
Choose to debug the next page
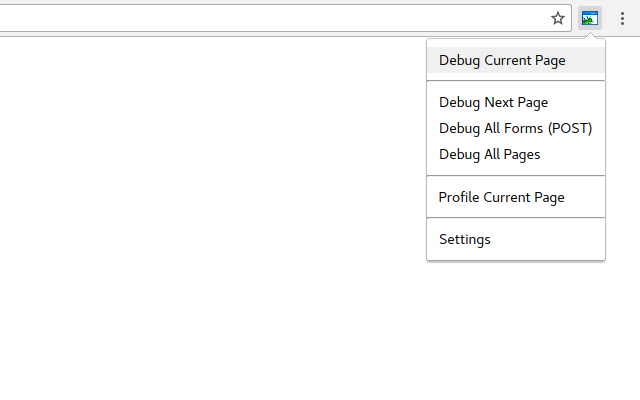tap(493, 102)
